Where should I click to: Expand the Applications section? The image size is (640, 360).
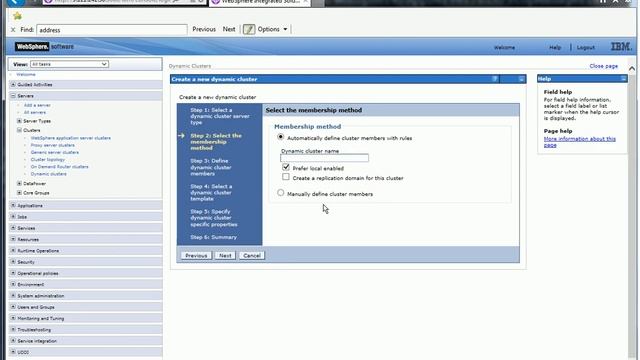(13, 206)
